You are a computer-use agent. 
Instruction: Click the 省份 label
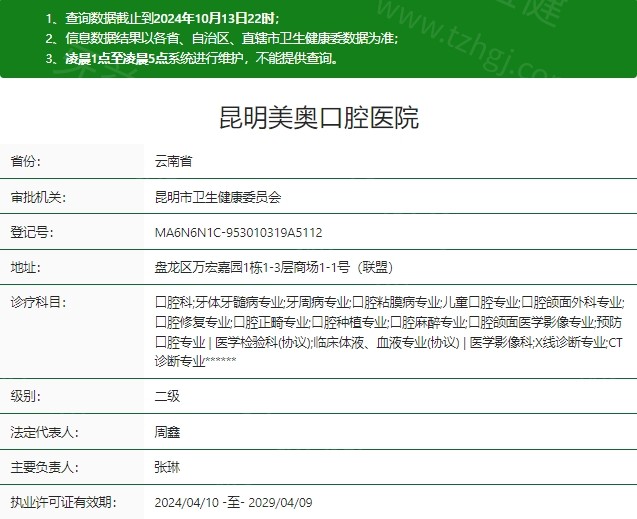coord(26,161)
